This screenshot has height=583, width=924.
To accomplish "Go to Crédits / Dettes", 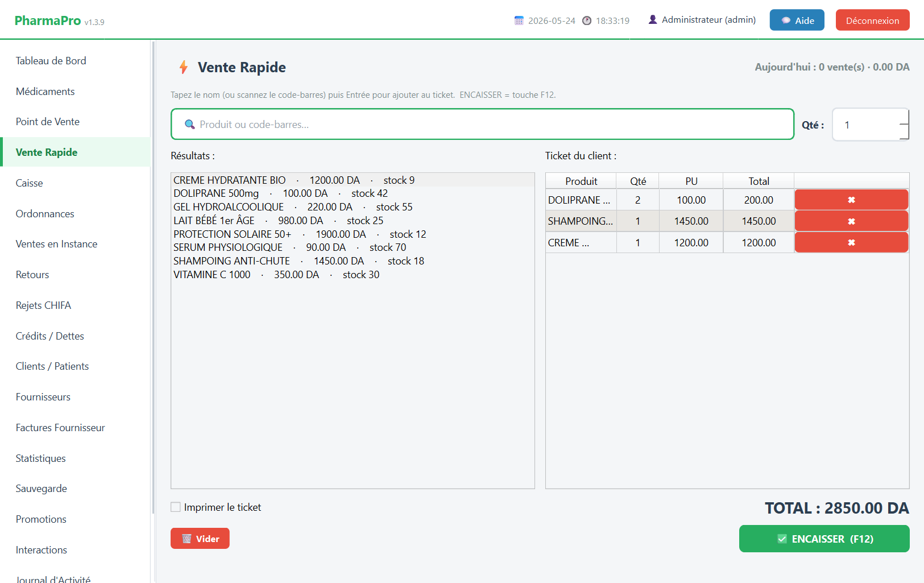I will (76, 336).
